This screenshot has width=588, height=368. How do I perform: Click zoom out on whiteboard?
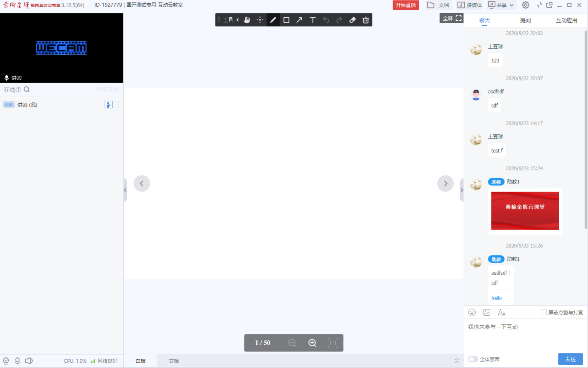[292, 343]
